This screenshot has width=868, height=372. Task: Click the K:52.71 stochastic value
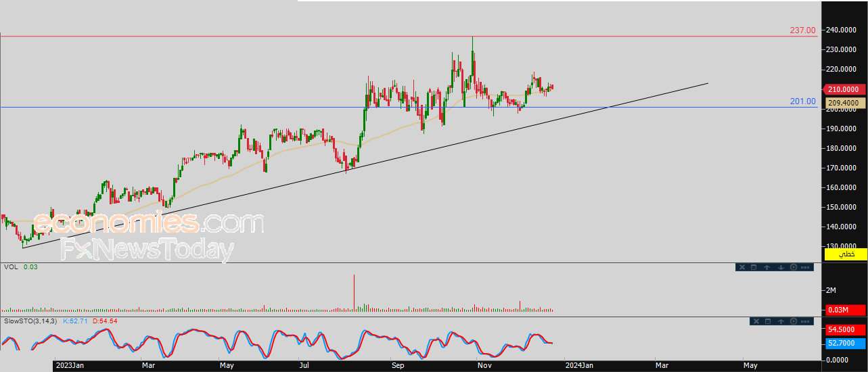click(x=76, y=321)
